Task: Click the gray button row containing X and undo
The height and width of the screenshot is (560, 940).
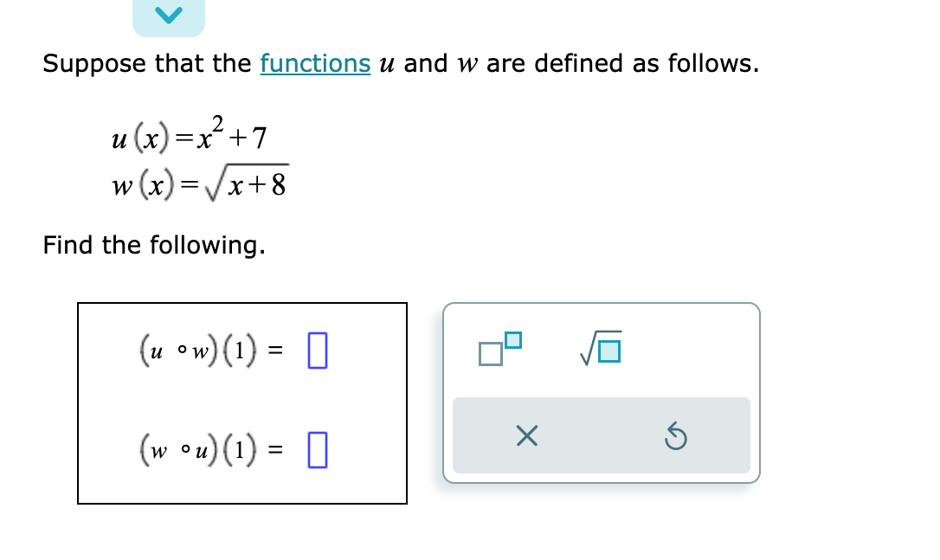Action: pos(601,436)
